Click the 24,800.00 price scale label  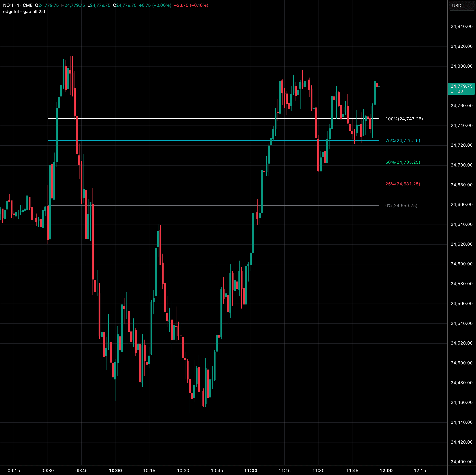pos(462,66)
